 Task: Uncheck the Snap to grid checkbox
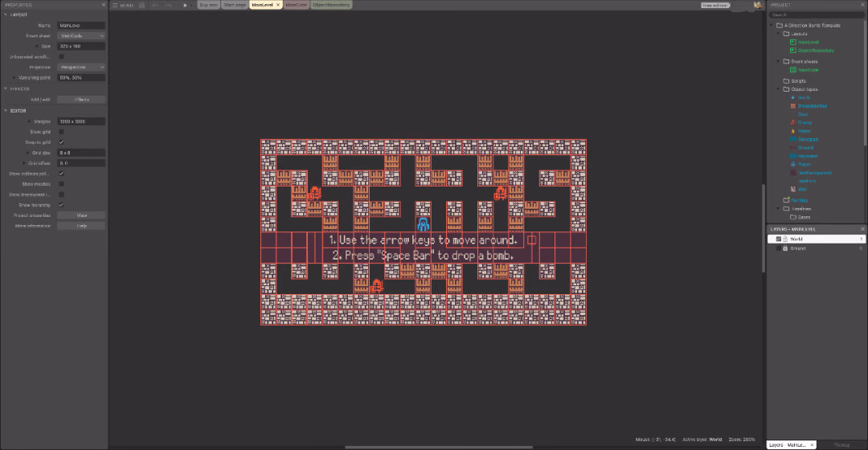(61, 142)
